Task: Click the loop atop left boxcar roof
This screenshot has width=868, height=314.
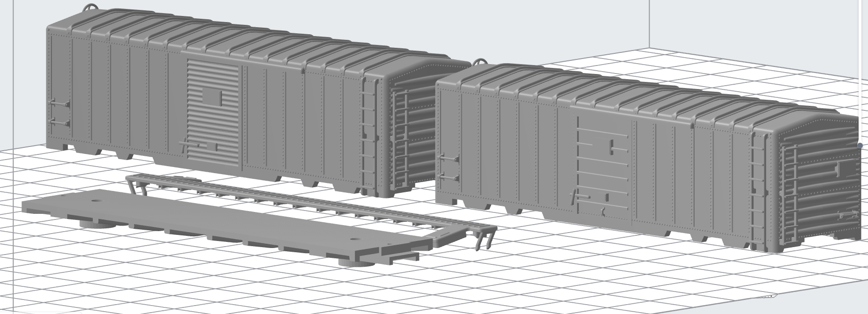Action: tap(91, 7)
